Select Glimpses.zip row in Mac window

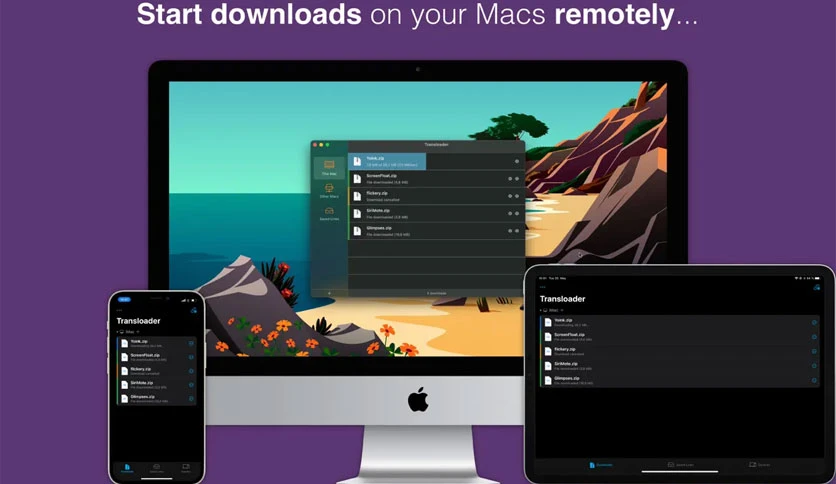coord(436,231)
